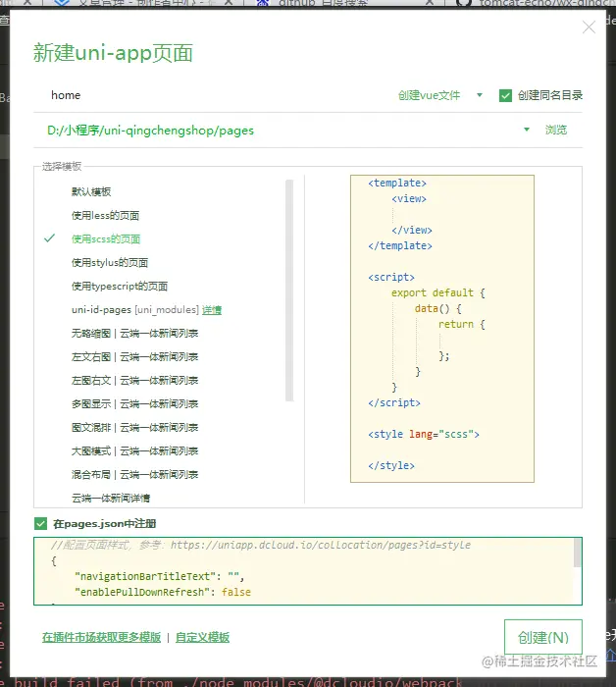Image resolution: width=616 pixels, height=687 pixels.
Task: Select the 使用less的页面 template
Action: [x=105, y=215]
